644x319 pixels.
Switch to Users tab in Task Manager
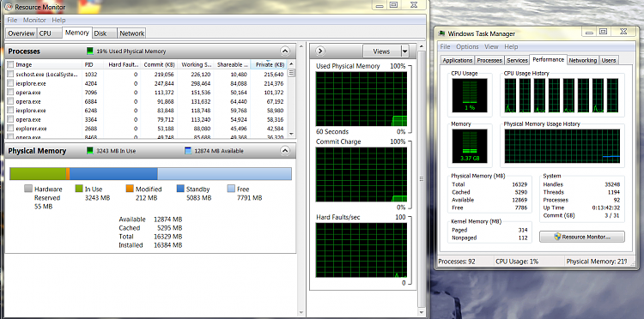[608, 60]
